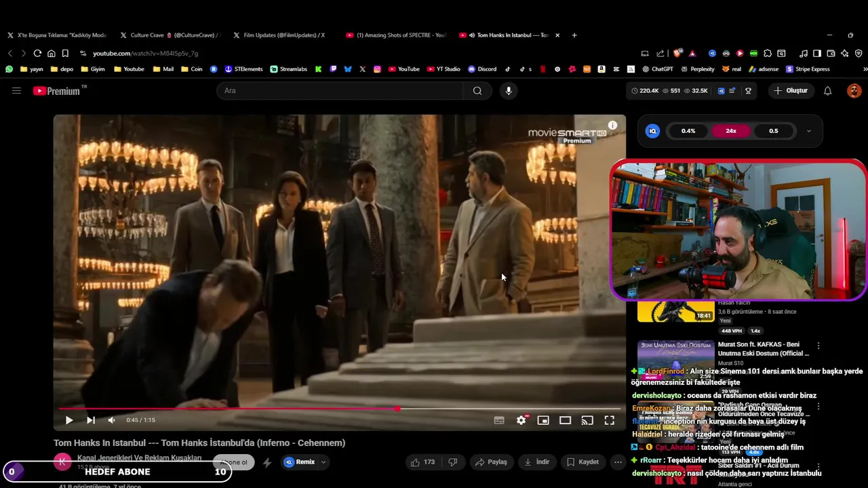The image size is (868, 488).
Task: Open more actions ellipsis under video
Action: tap(618, 462)
